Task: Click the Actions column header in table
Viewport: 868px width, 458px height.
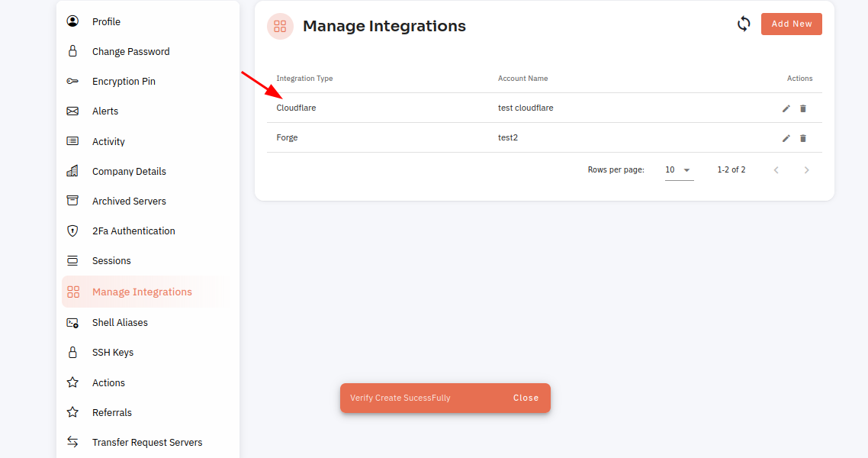Action: tap(800, 79)
